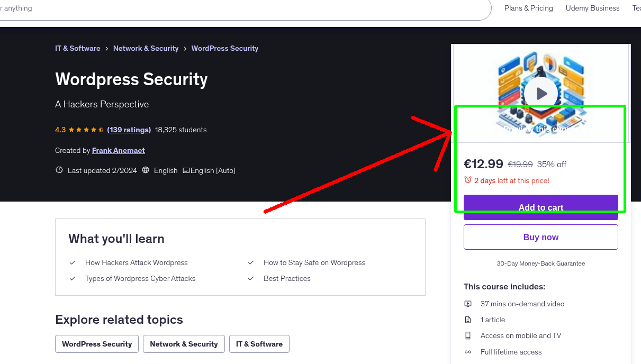
Task: Open Plans & Pricing in the navigation
Action: click(528, 8)
